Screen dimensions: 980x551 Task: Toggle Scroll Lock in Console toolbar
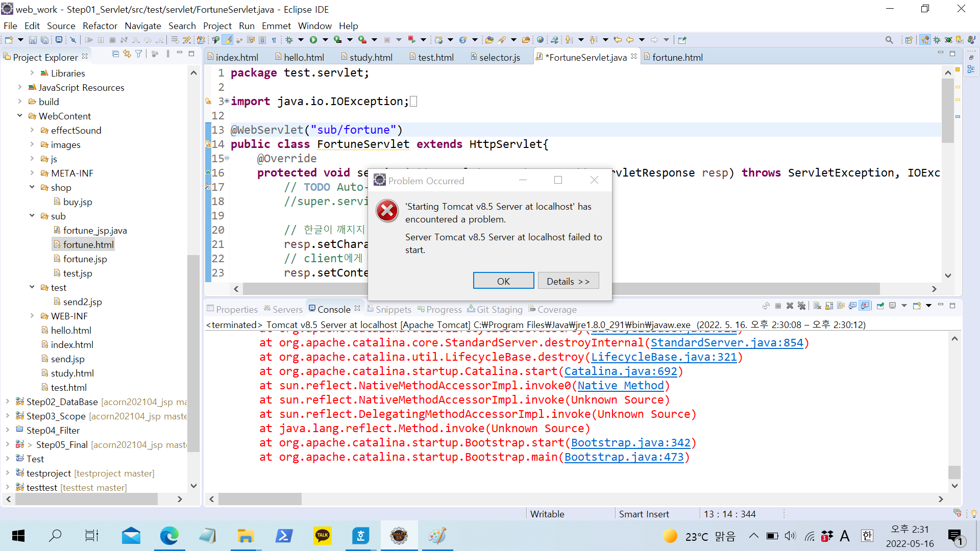coord(829,306)
